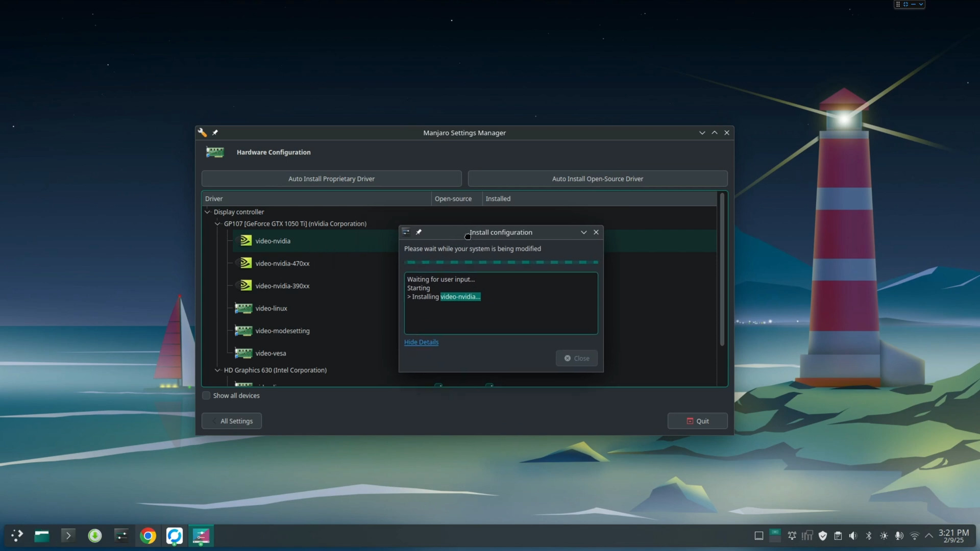This screenshot has height=551, width=980.
Task: Collapse the GP107 GeForce GTX 1050 Ti node
Action: point(217,223)
